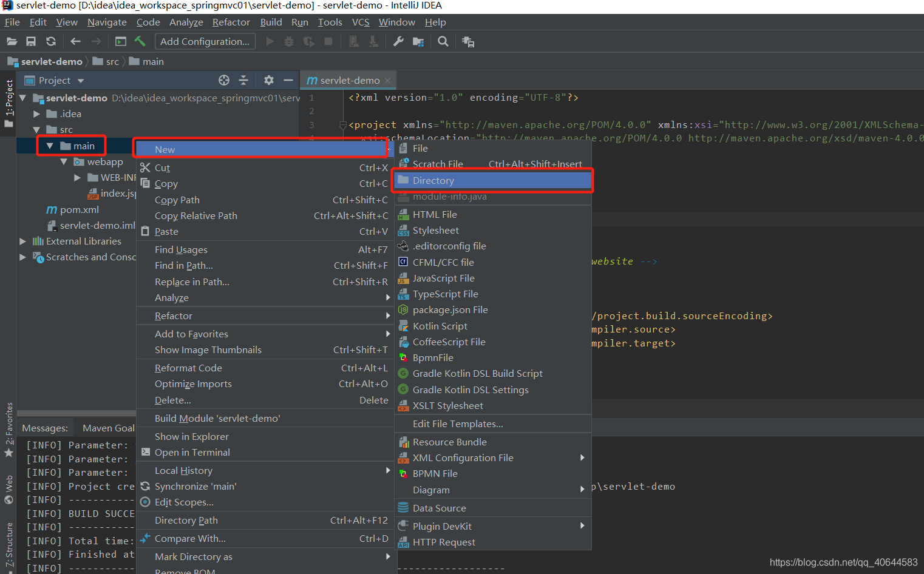Select servlet-demo.iml file
The width and height of the screenshot is (924, 574).
point(92,225)
